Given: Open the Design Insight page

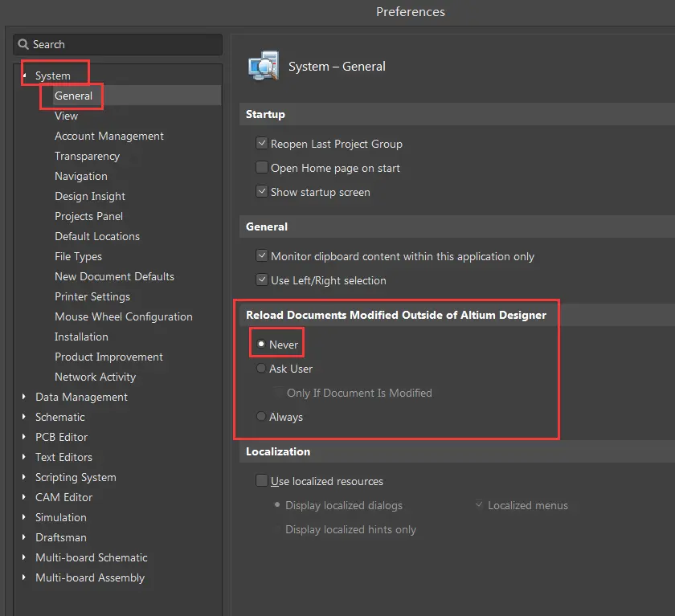Looking at the screenshot, I should (90, 196).
